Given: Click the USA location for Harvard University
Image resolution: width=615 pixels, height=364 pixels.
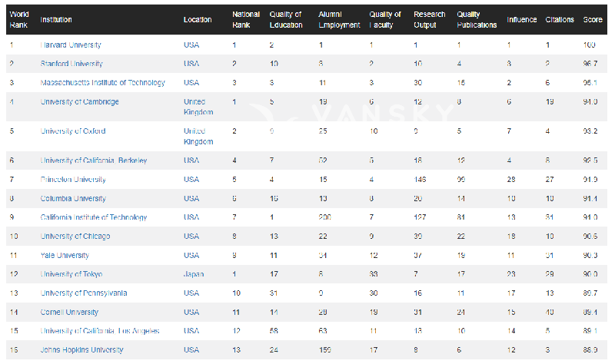Looking at the screenshot, I should [191, 45].
